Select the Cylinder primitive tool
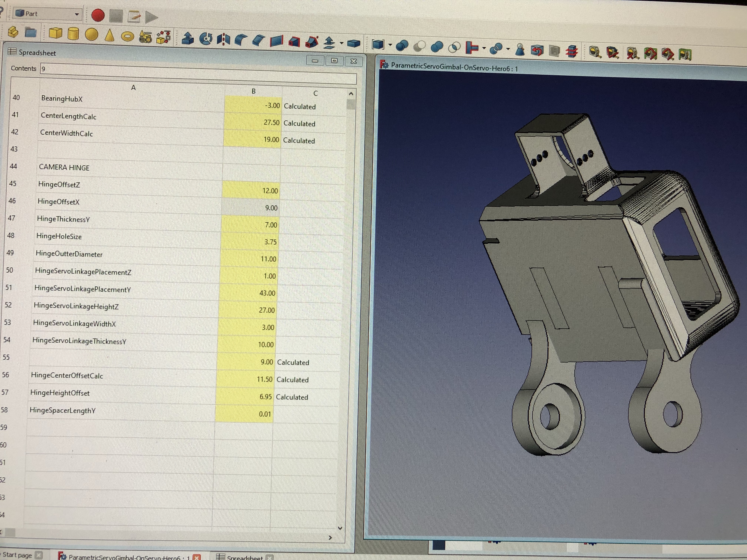 pyautogui.click(x=73, y=34)
